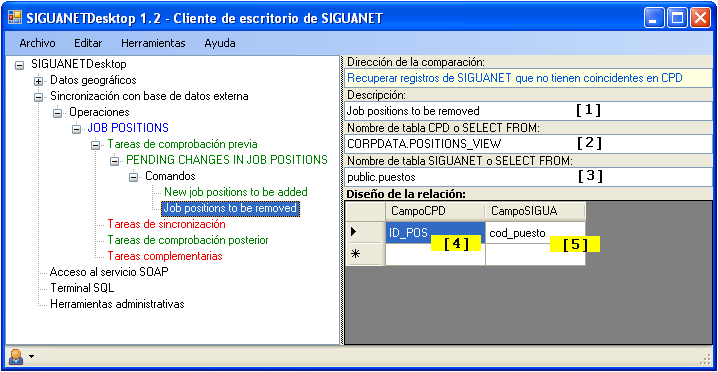Minimize the SIGUANETDesktop window
Viewport: 718px width, 372px height.
click(x=654, y=19)
